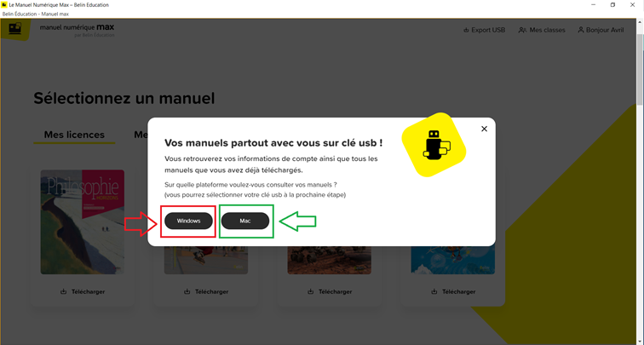Click Télécharger under the second manual
This screenshot has height=345, width=644.
click(x=206, y=291)
